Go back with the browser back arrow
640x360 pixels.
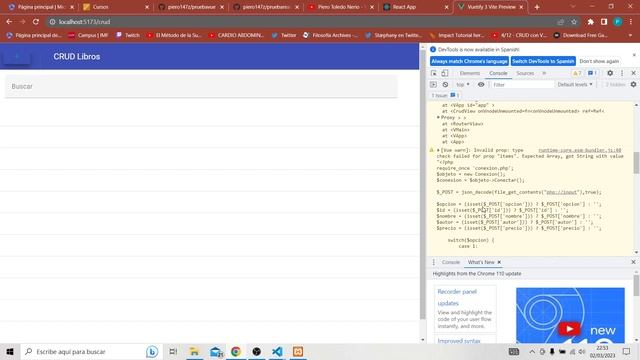[9, 22]
